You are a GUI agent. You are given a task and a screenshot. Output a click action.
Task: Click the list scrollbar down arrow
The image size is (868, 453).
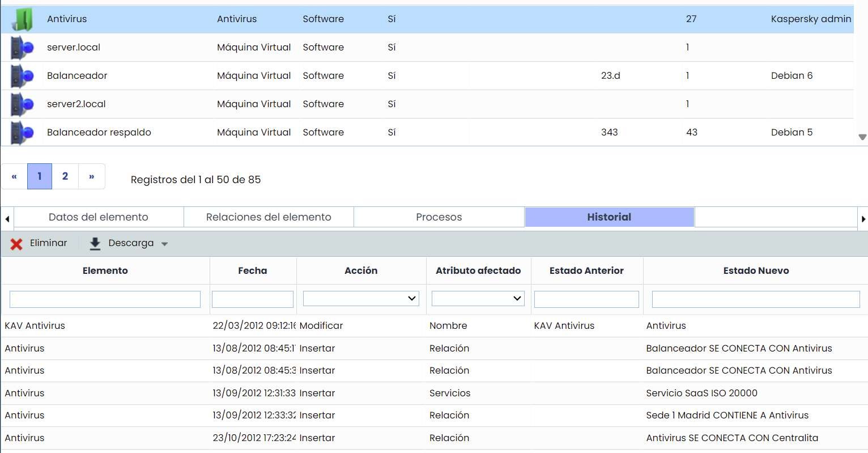862,137
